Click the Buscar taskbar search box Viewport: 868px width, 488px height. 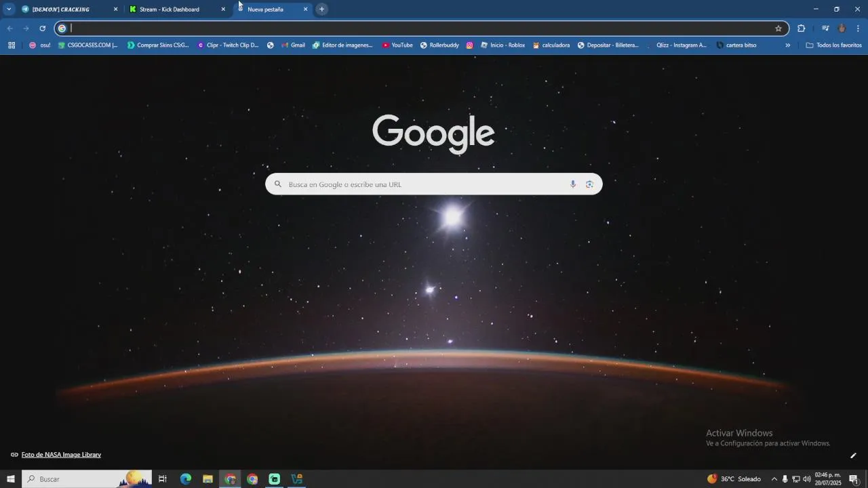87,479
